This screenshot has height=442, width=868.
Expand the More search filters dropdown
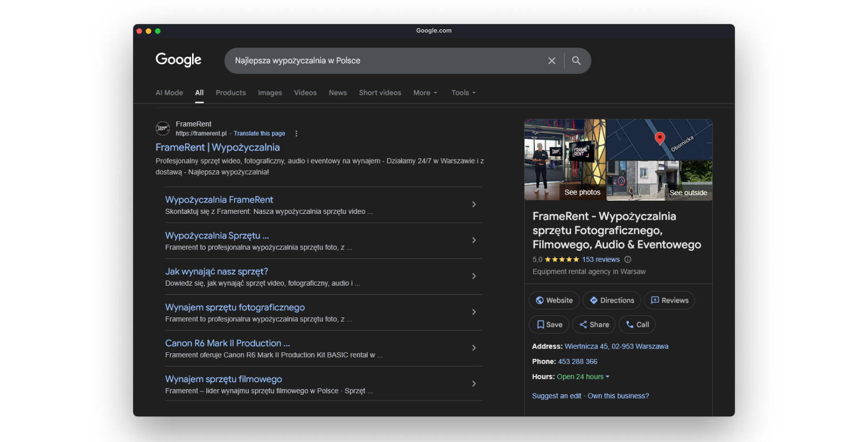[425, 93]
